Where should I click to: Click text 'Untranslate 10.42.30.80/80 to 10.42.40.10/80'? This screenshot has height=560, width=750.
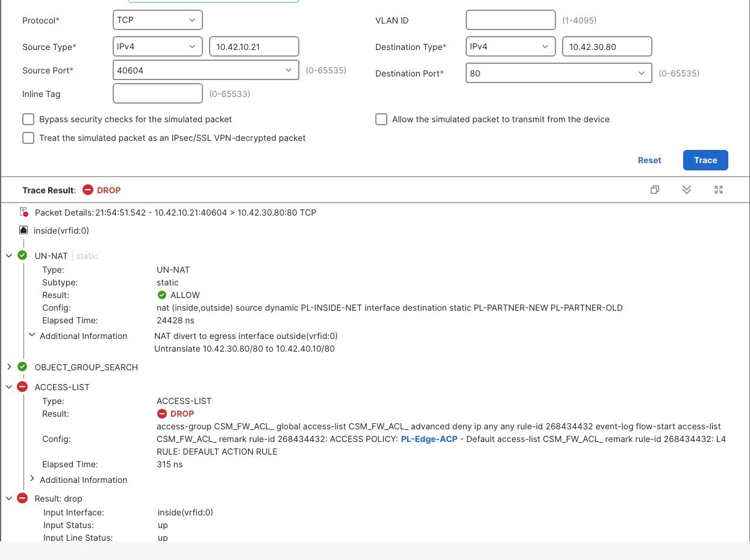pos(245,349)
